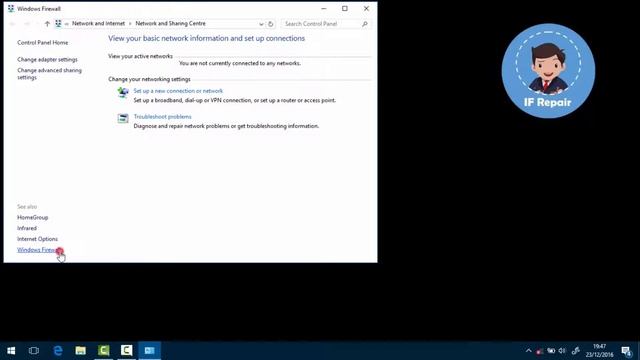Click 'Change your networking settings' text
640x360 pixels.
pyautogui.click(x=149, y=79)
